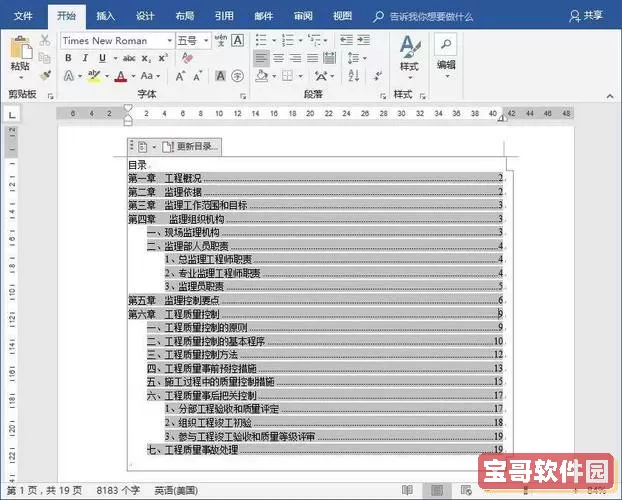Click the phonetic guide (wén) icon

(221, 40)
